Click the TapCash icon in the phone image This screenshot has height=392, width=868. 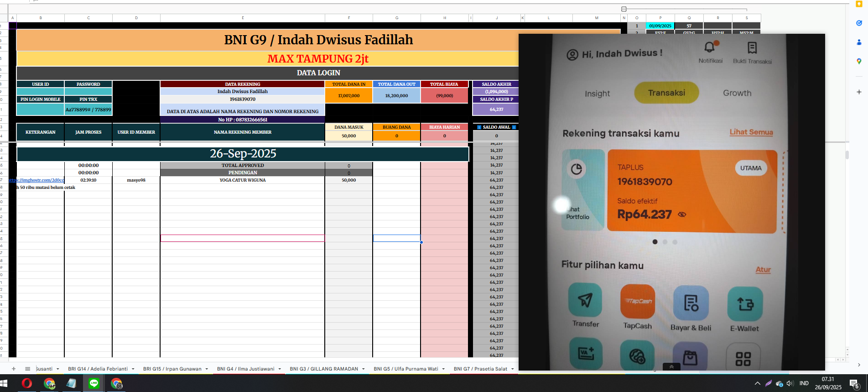coord(638,301)
